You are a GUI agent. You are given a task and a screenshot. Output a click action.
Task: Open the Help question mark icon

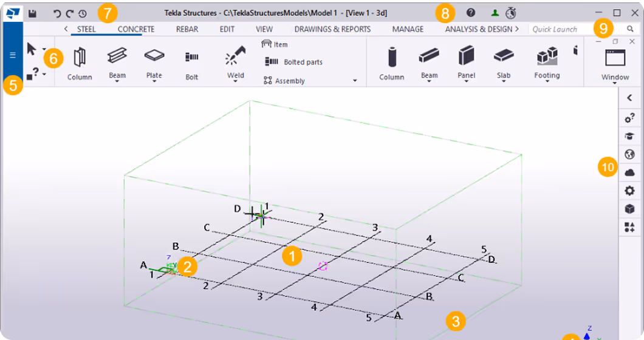click(471, 13)
